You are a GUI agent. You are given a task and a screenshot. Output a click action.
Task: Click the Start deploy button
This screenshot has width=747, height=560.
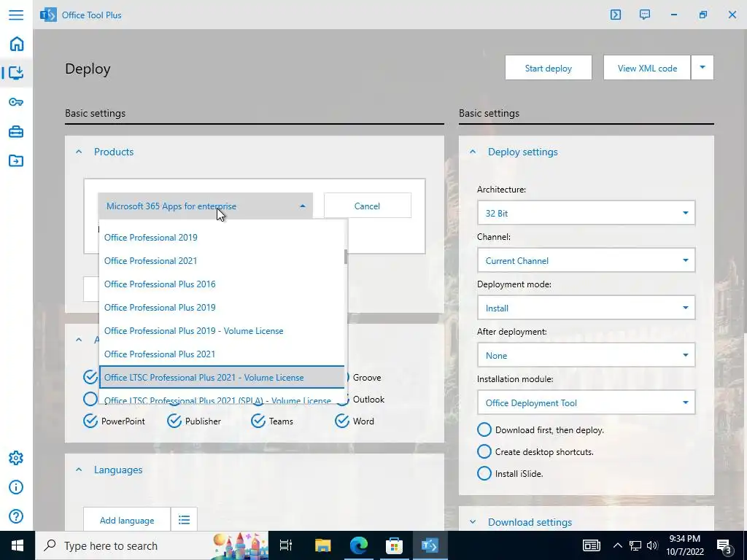pyautogui.click(x=549, y=68)
